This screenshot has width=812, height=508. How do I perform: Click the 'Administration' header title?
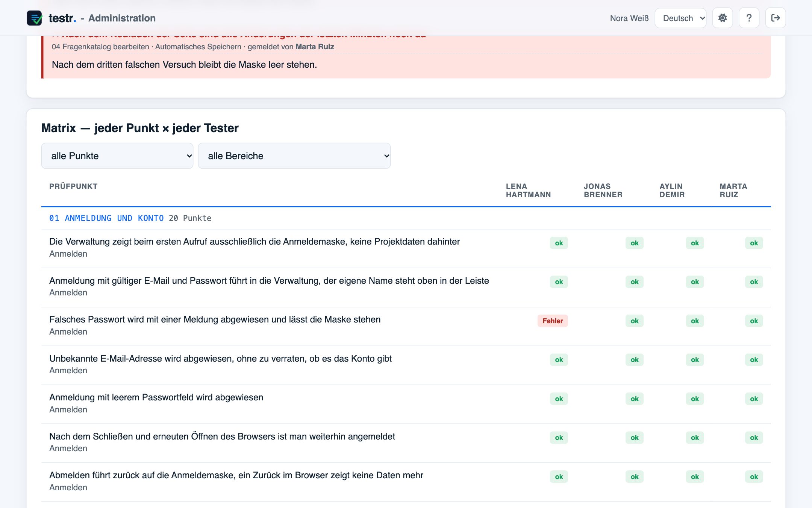click(122, 18)
